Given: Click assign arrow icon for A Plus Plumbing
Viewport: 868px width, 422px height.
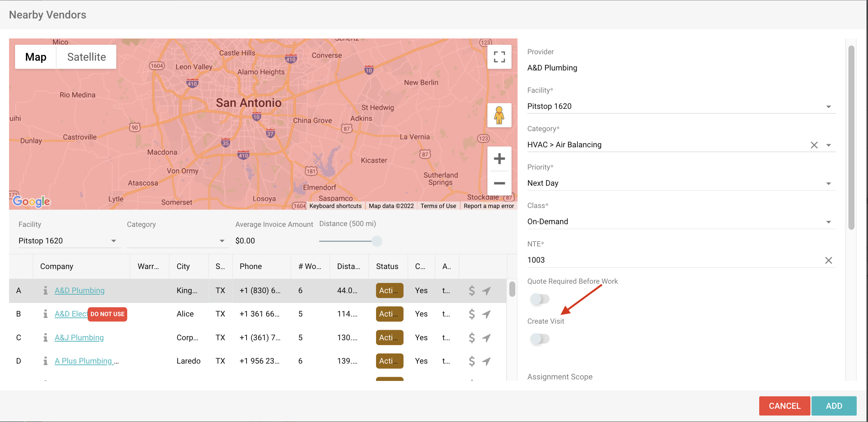Looking at the screenshot, I should click(486, 361).
